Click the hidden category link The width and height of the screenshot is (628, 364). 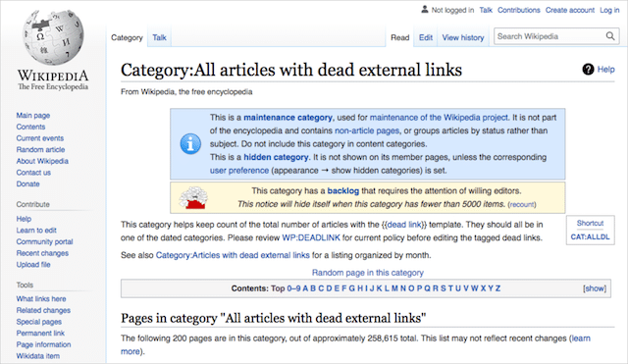click(x=277, y=157)
